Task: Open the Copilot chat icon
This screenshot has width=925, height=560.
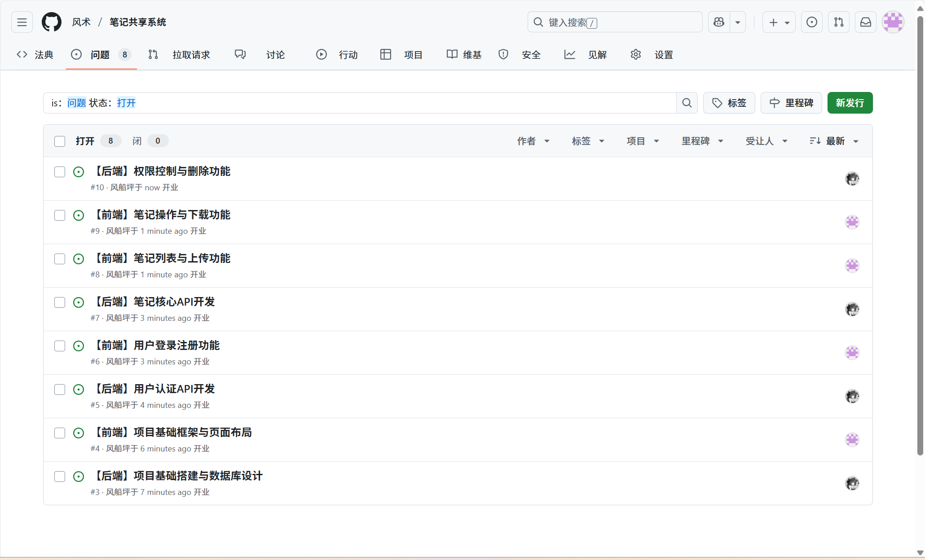Action: [x=719, y=22]
